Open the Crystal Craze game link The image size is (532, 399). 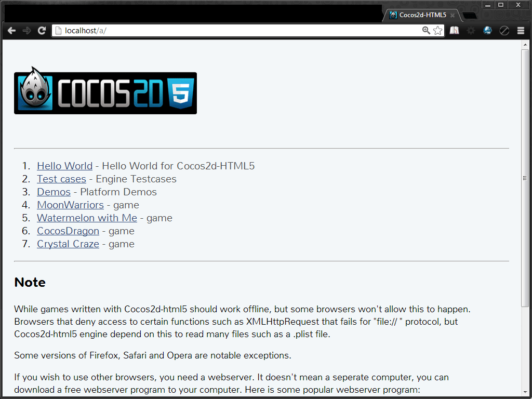(x=68, y=244)
